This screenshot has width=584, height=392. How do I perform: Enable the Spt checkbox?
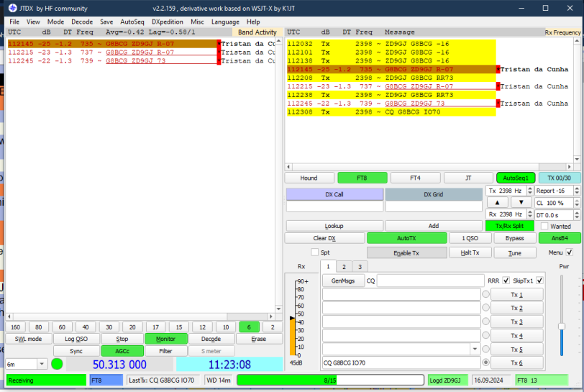tap(315, 252)
